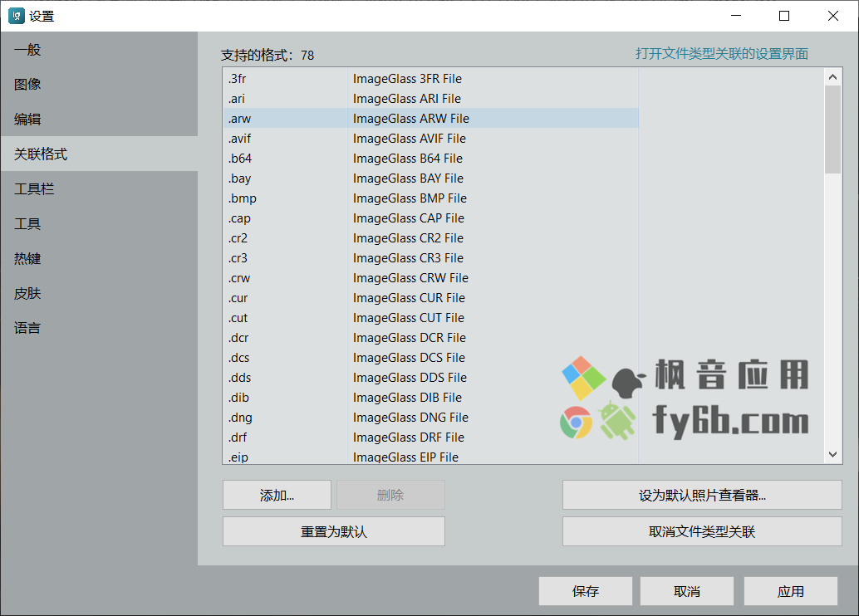Image resolution: width=859 pixels, height=616 pixels.
Task: Open the 图像 settings tab
Action: (x=99, y=85)
